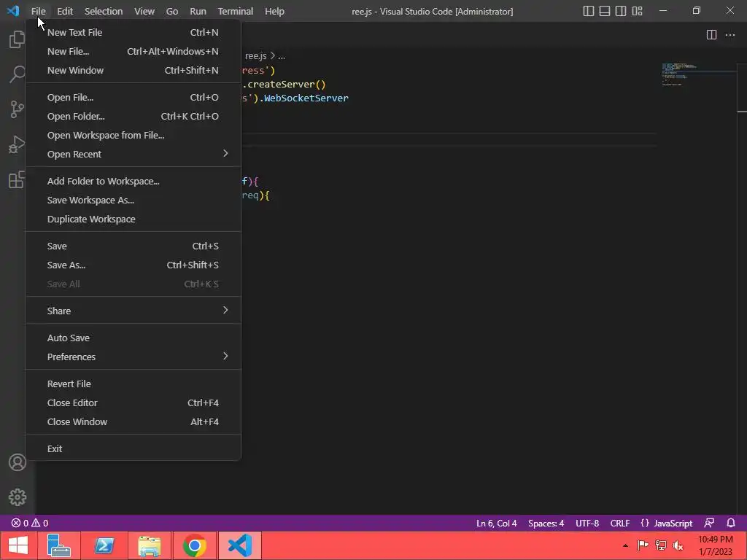The width and height of the screenshot is (747, 560).
Task: Open the Help menu
Action: (274, 11)
